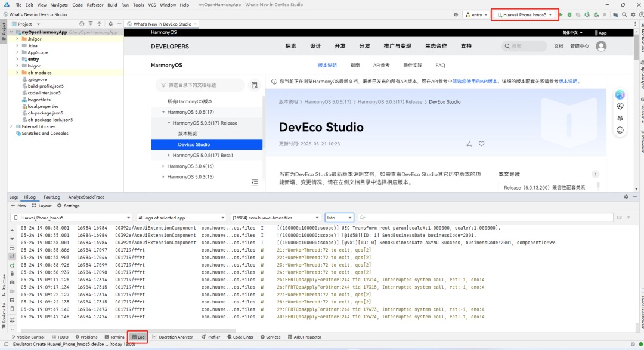Select DevEco Studio in the web doc tree
Screen dimensions: 644x350
(207, 145)
